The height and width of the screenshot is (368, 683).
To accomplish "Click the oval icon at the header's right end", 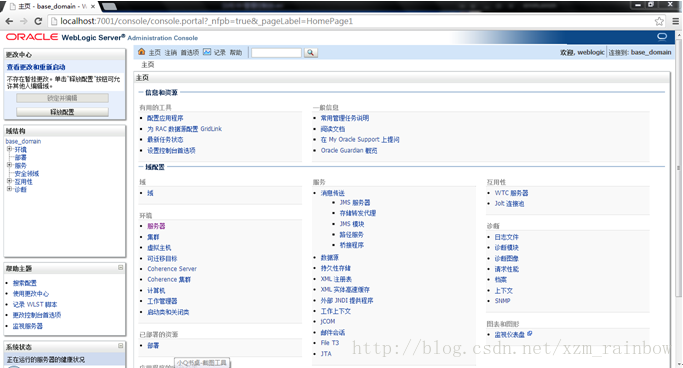I will coord(662,36).
